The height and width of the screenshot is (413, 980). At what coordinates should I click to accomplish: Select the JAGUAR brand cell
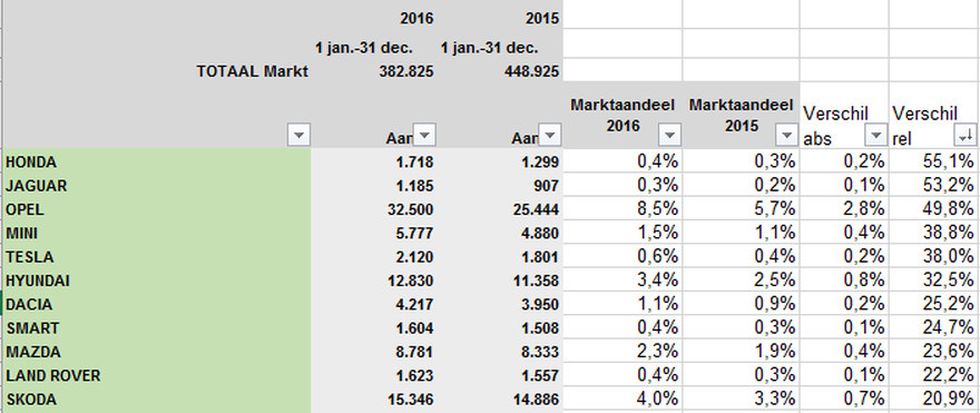coord(157,185)
